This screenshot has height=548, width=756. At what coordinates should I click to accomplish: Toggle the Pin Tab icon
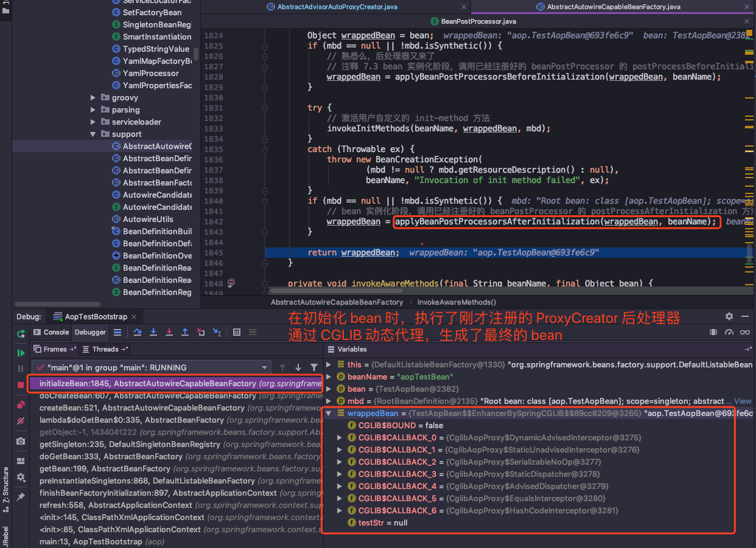coord(21,496)
